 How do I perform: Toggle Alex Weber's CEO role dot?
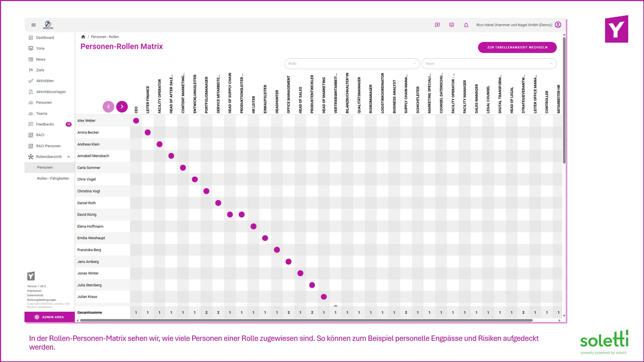pos(136,121)
